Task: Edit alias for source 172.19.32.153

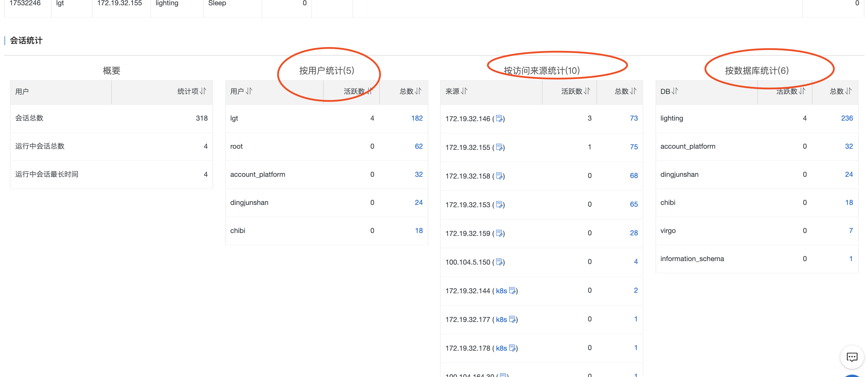Action: click(499, 205)
